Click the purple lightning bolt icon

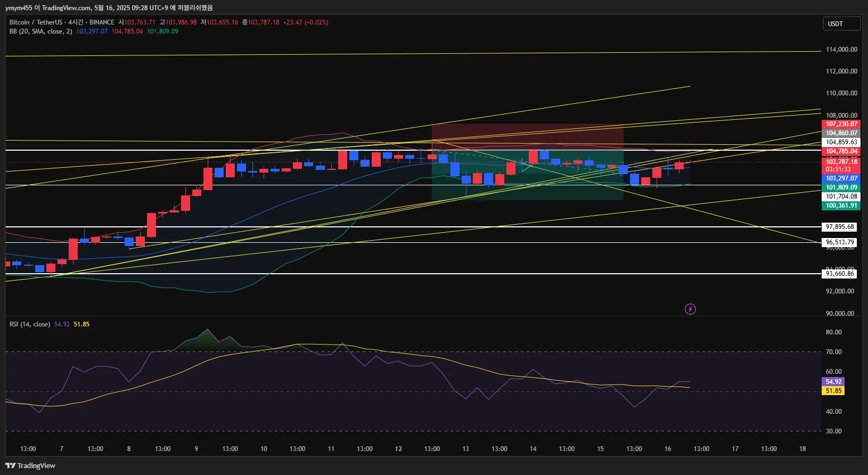pos(690,309)
